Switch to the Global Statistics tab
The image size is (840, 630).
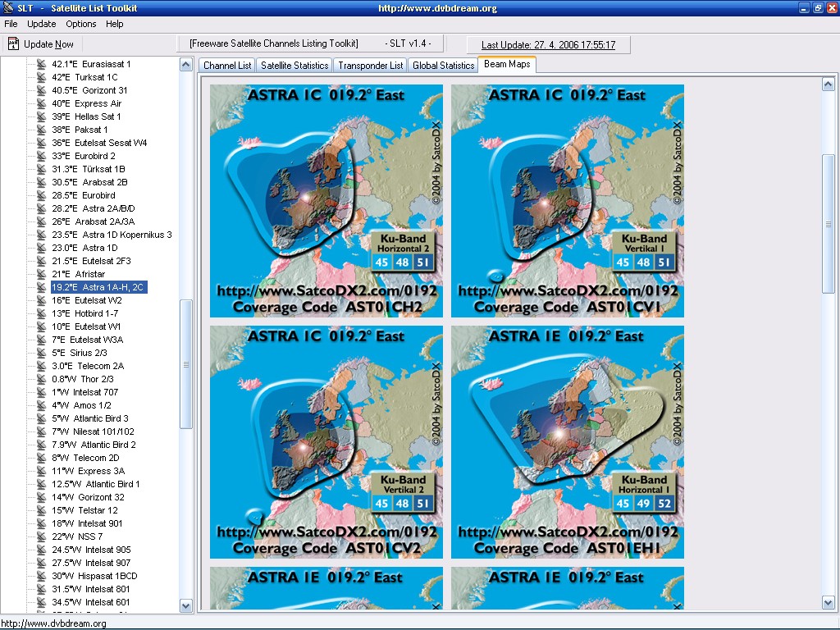443,66
